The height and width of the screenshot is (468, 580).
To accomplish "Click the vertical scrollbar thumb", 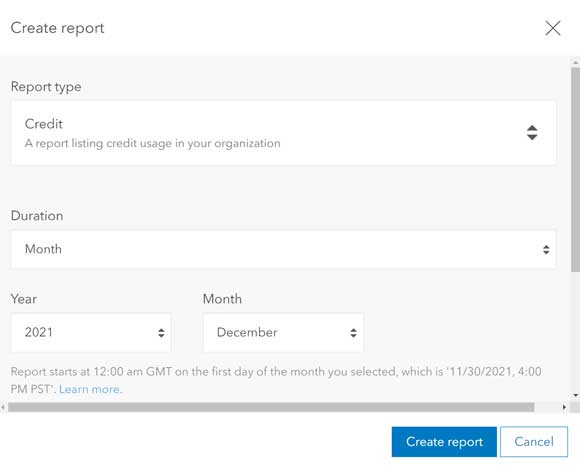I will click(x=576, y=170).
